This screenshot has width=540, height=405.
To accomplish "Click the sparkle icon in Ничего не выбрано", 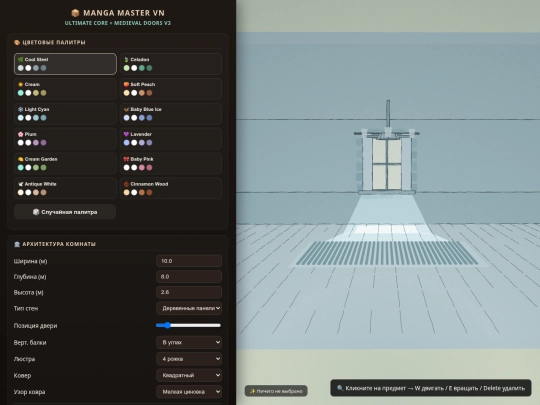I will [x=252, y=391].
